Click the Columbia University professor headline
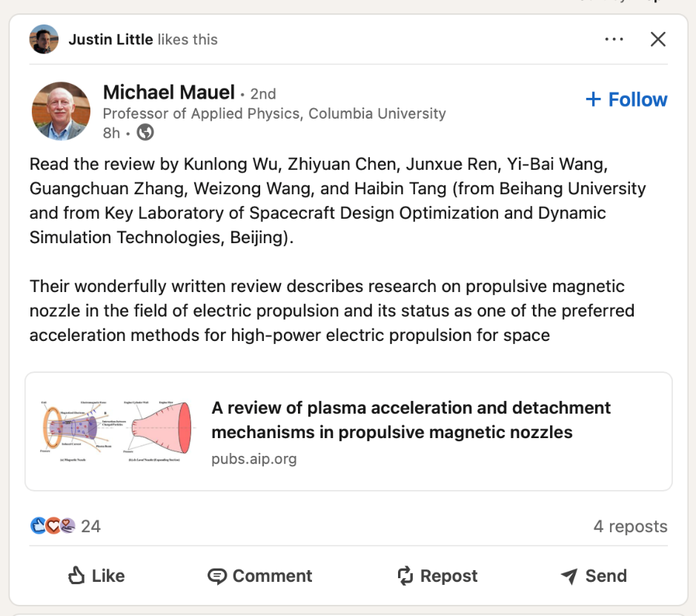 point(274,113)
